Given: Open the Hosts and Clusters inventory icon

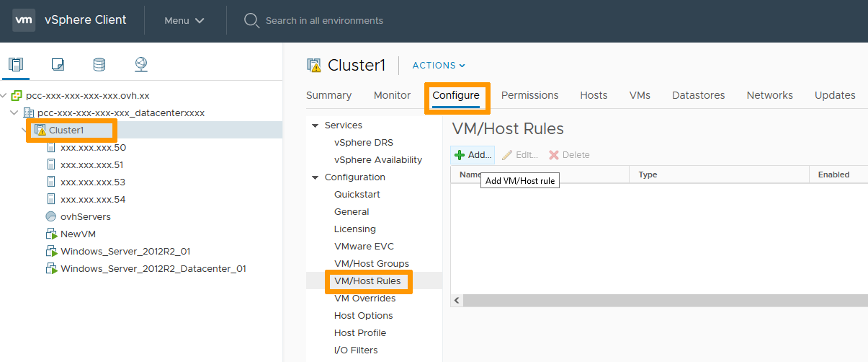Looking at the screenshot, I should coord(16,65).
